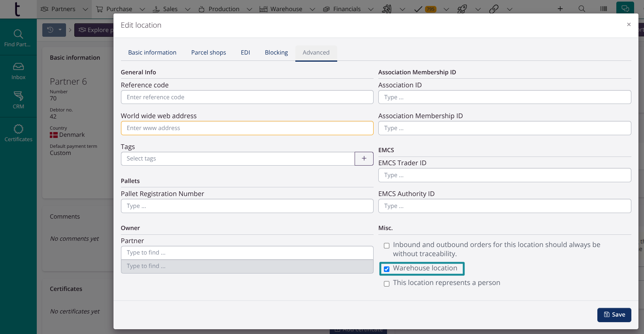Save the location changes

pos(614,315)
